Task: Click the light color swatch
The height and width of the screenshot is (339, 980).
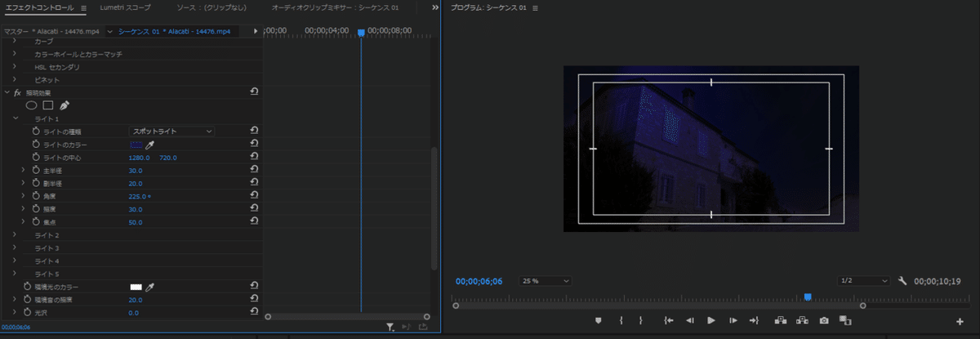Action: coord(136,144)
